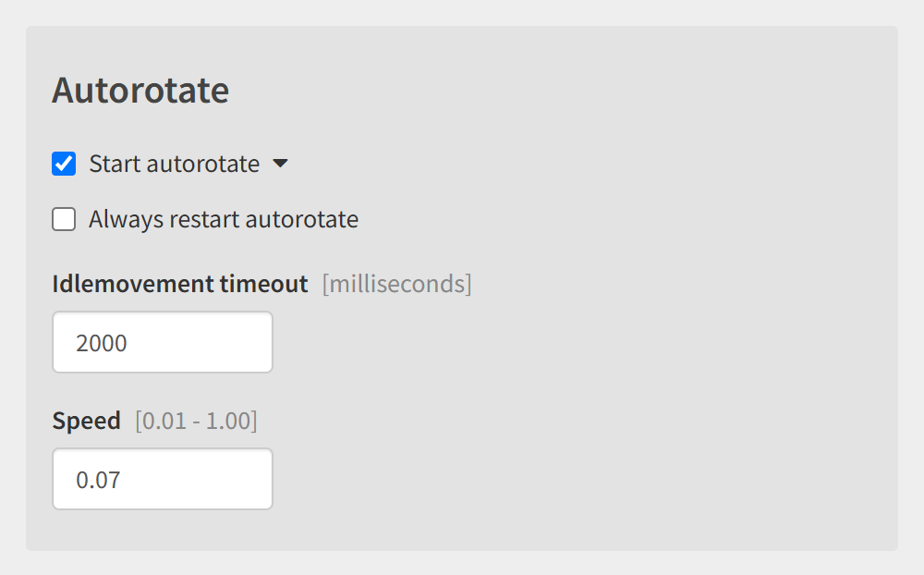Click the bold Speed label
Viewport: 924px width, 575px height.
point(86,421)
